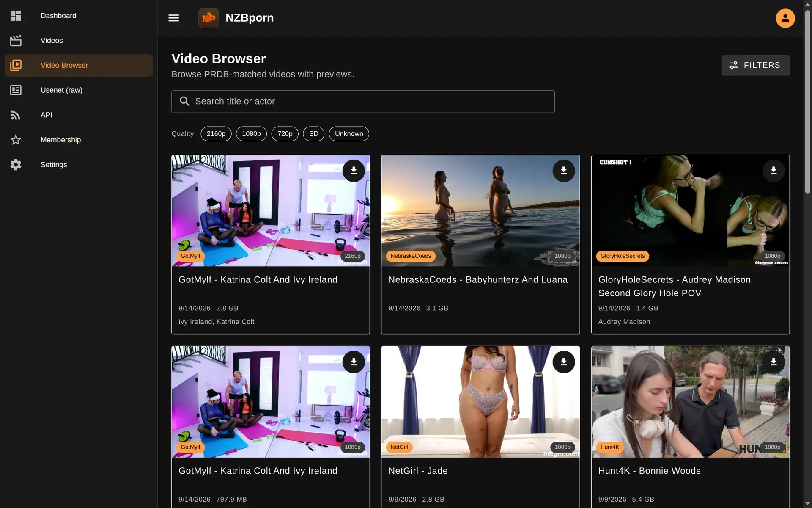Toggle the 2160p quality filter chip

(x=216, y=134)
